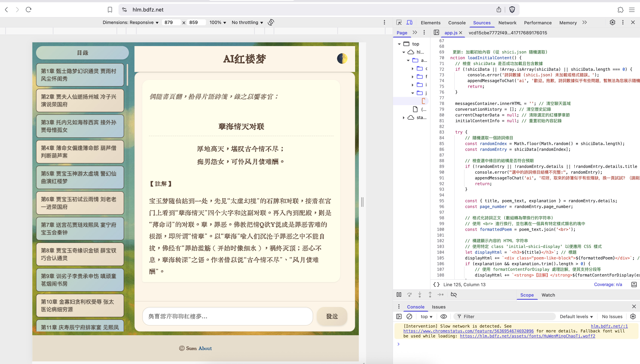Image resolution: width=640 pixels, height=364 pixels.
Task: Open DevTools settings gear
Action: tap(612, 22)
